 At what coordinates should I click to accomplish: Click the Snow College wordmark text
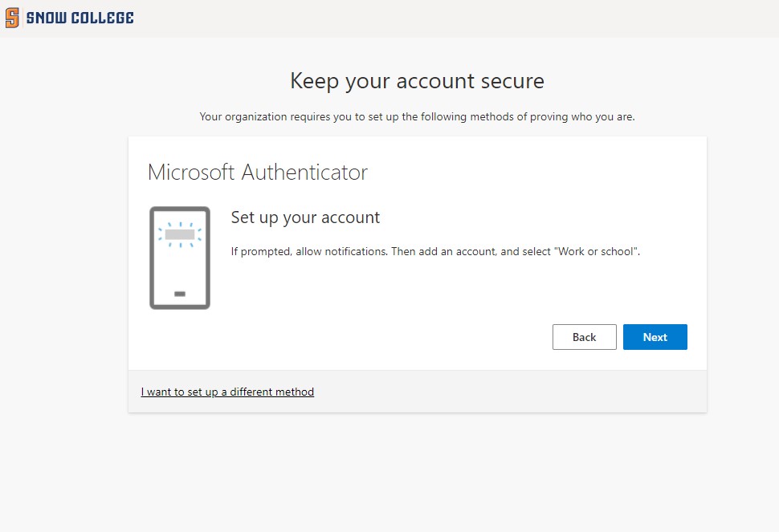(80, 18)
